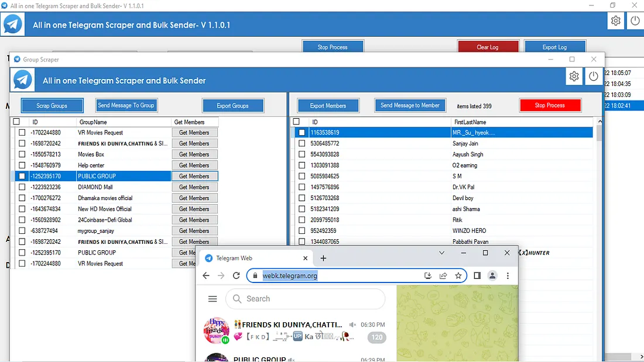Image resolution: width=644 pixels, height=362 pixels.
Task: Click unread badge 120 in Telegram chat
Action: [x=377, y=337]
